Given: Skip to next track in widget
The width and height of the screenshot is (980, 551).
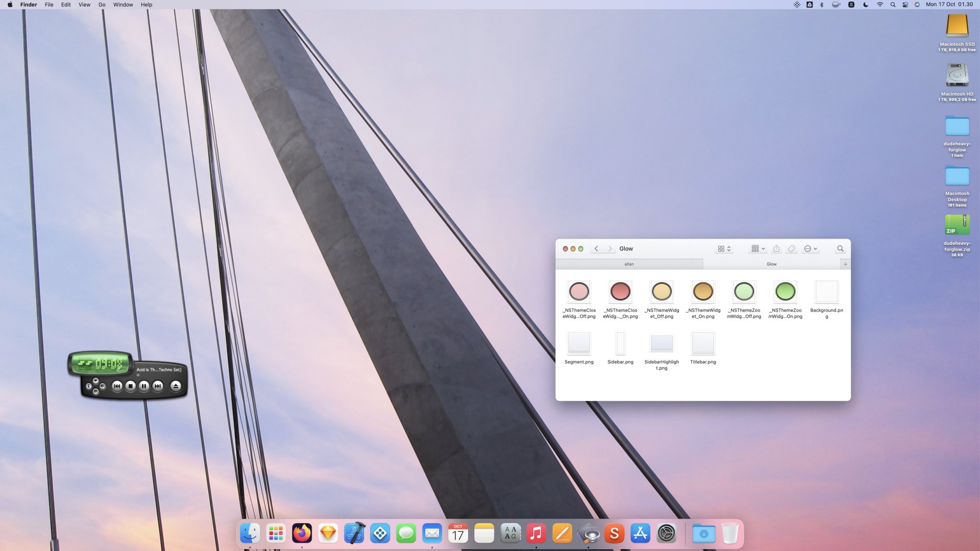Looking at the screenshot, I should click(158, 386).
